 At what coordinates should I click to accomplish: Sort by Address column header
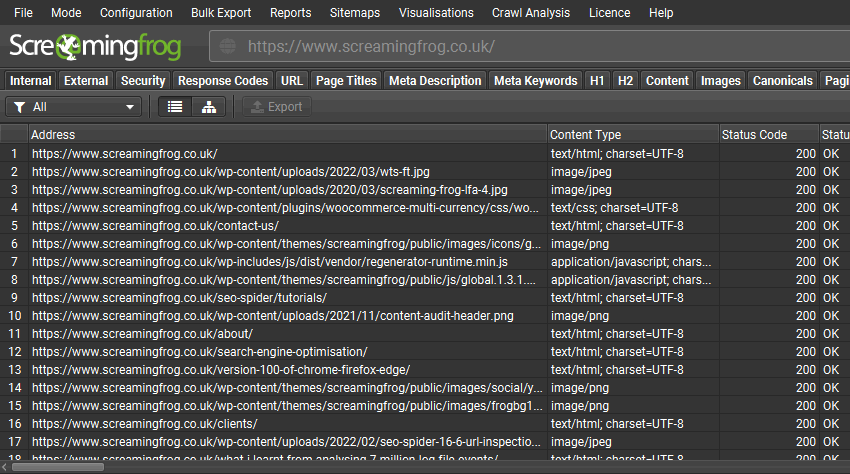pos(287,134)
